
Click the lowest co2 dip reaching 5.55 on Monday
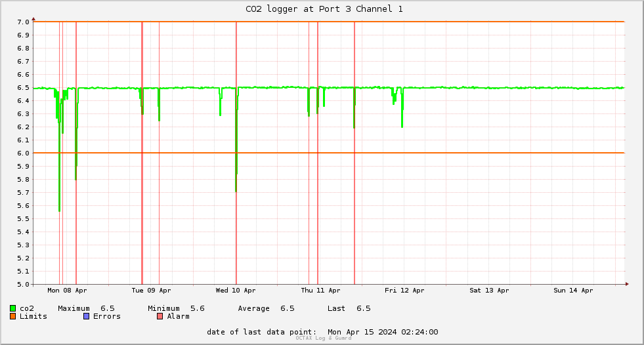[60, 210]
